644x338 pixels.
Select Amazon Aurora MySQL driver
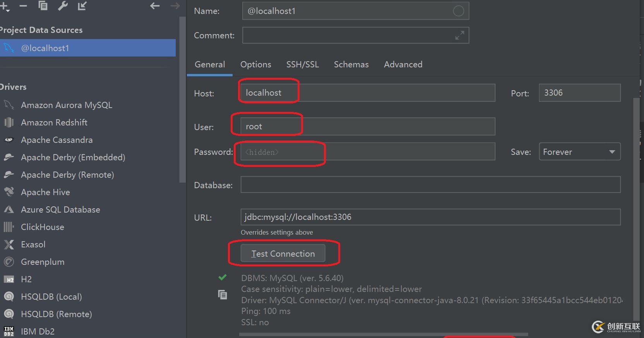point(66,105)
